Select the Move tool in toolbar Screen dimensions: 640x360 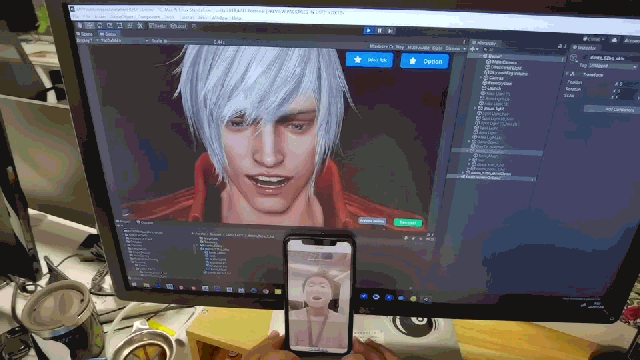90,25
